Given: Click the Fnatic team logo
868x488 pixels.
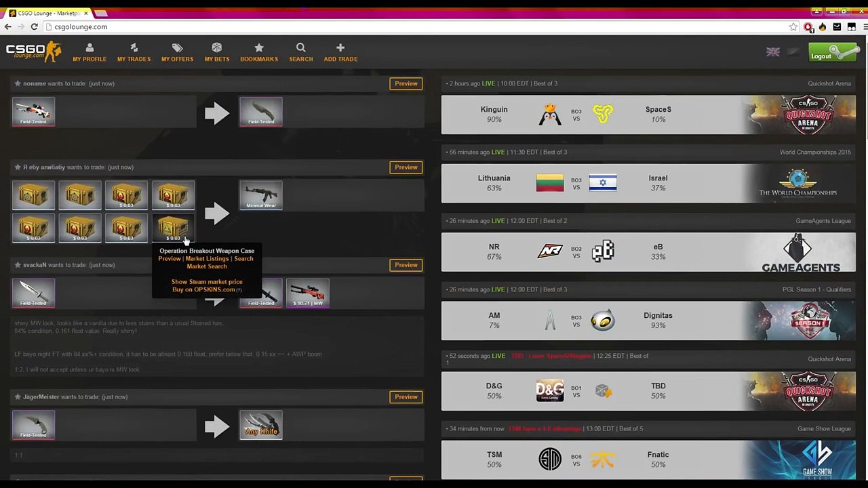Looking at the screenshot, I should pyautogui.click(x=603, y=460).
